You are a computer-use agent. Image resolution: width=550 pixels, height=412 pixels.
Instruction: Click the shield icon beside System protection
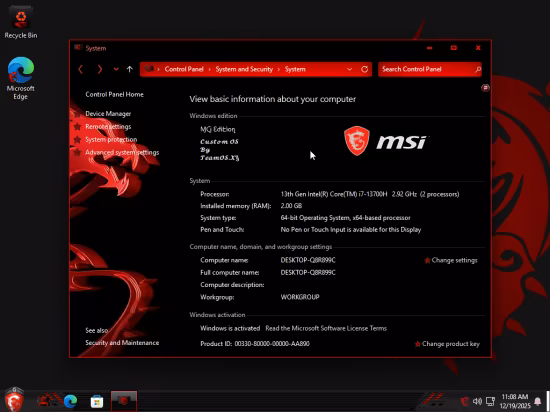pos(78,140)
